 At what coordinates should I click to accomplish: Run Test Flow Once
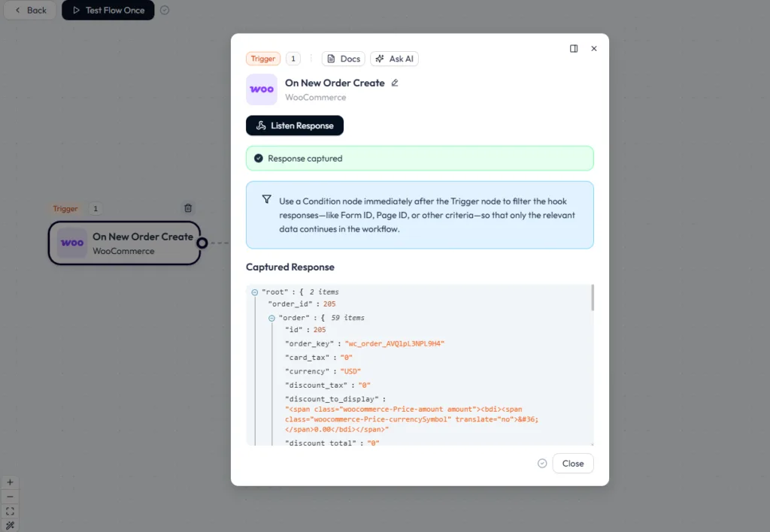click(x=108, y=10)
